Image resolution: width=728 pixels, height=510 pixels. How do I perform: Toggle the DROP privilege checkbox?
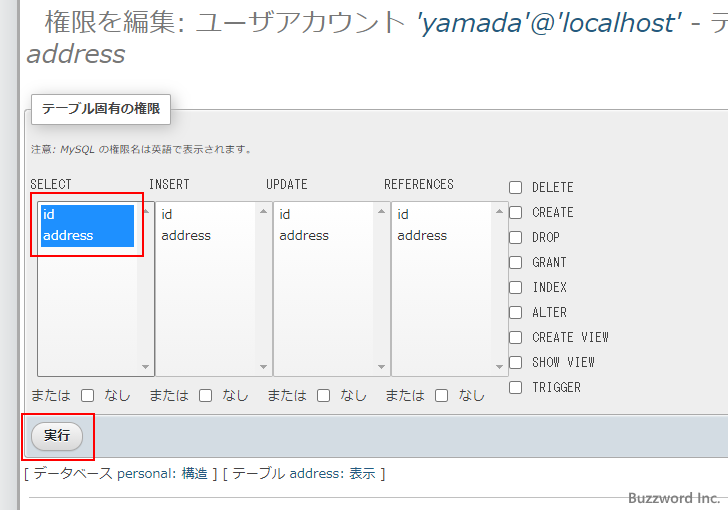point(516,237)
